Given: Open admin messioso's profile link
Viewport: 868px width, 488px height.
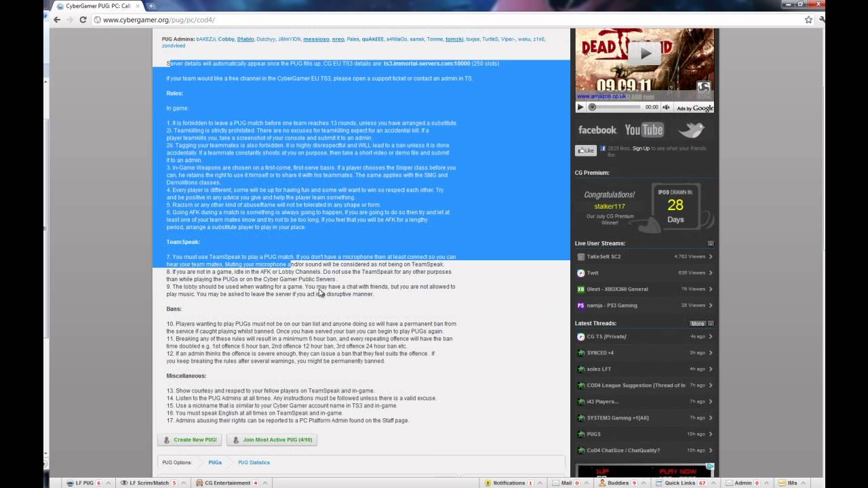Looking at the screenshot, I should 316,39.
